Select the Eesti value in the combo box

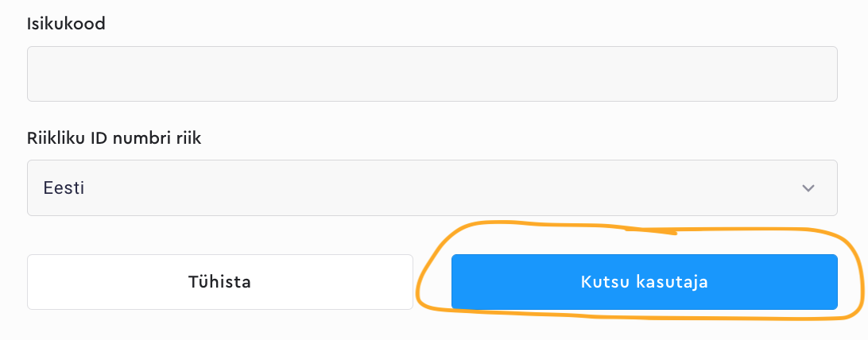(63, 188)
